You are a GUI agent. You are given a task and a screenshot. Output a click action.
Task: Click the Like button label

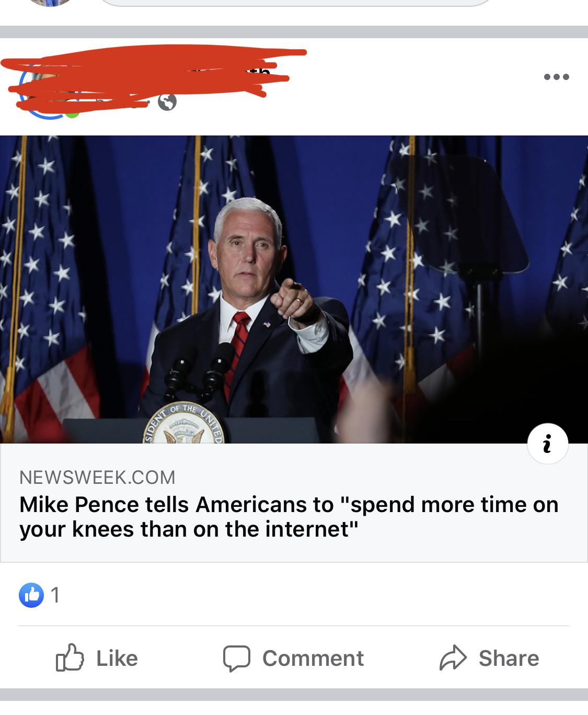tap(117, 658)
